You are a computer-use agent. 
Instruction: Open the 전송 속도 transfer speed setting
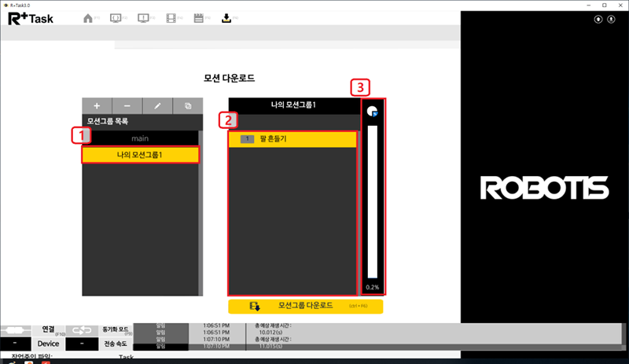point(117,344)
